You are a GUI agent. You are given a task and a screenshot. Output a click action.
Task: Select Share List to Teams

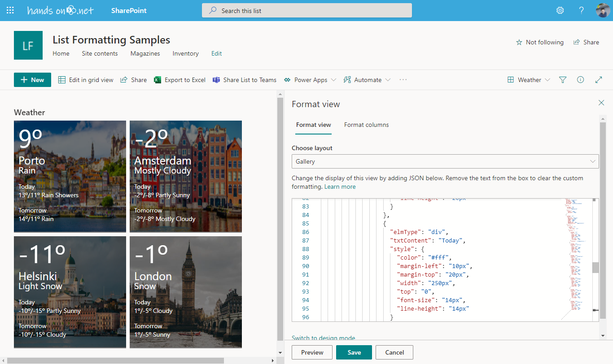click(244, 80)
